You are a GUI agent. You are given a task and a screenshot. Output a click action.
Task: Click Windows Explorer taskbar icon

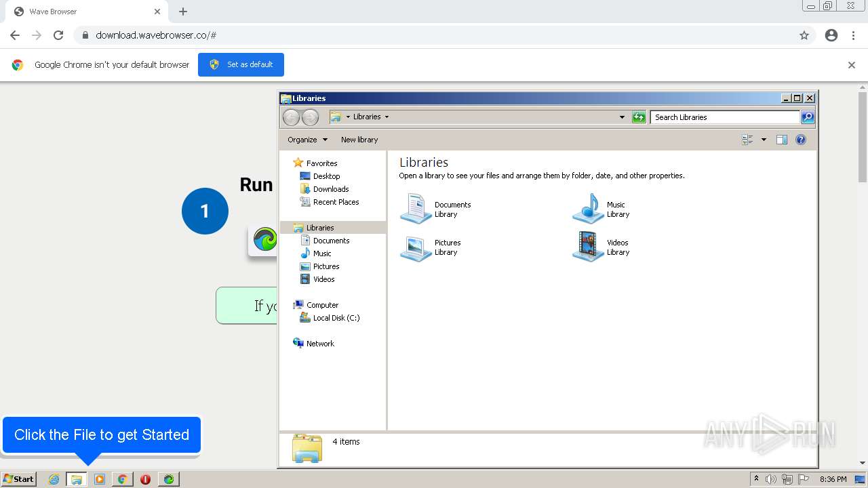(x=77, y=479)
